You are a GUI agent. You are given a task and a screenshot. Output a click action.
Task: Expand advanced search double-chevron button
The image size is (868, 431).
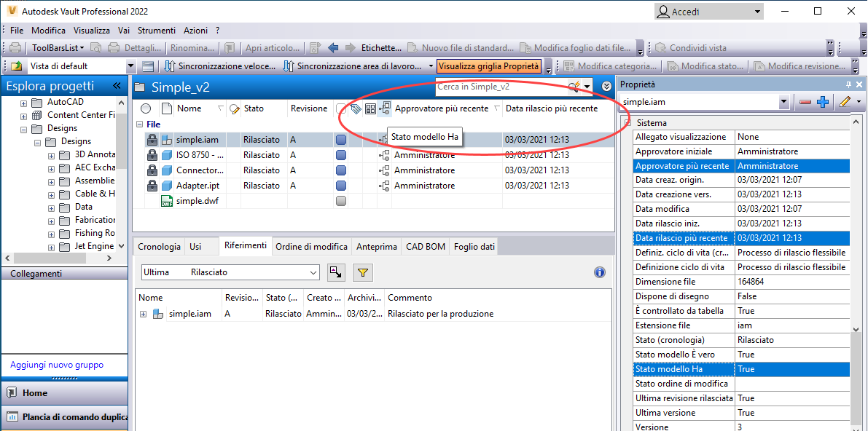click(x=606, y=87)
